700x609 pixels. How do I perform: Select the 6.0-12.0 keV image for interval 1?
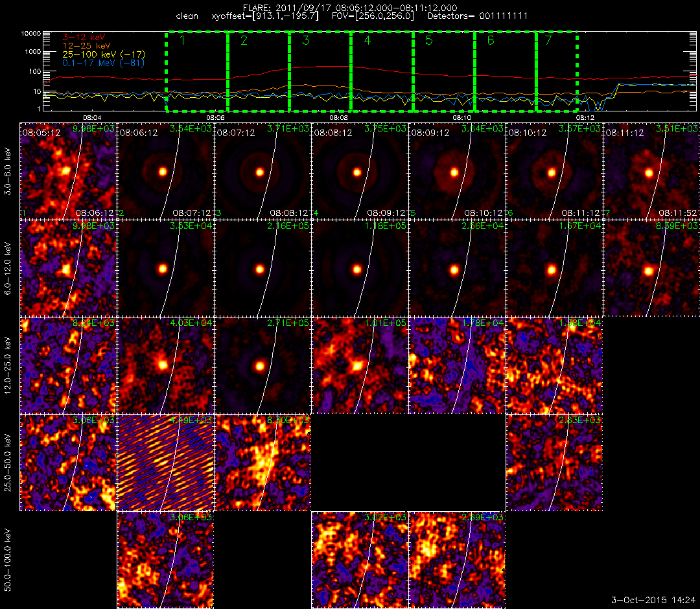(x=68, y=269)
